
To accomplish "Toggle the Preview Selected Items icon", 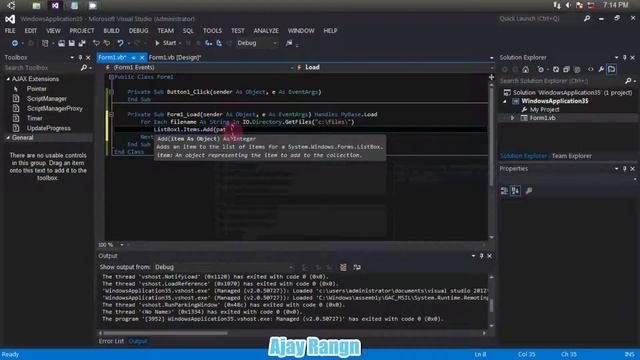I will tap(611, 70).
